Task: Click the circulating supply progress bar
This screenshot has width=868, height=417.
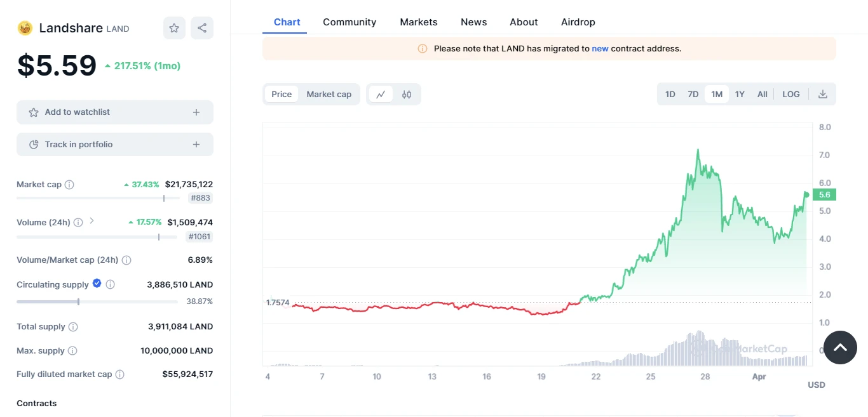Action: (98, 301)
